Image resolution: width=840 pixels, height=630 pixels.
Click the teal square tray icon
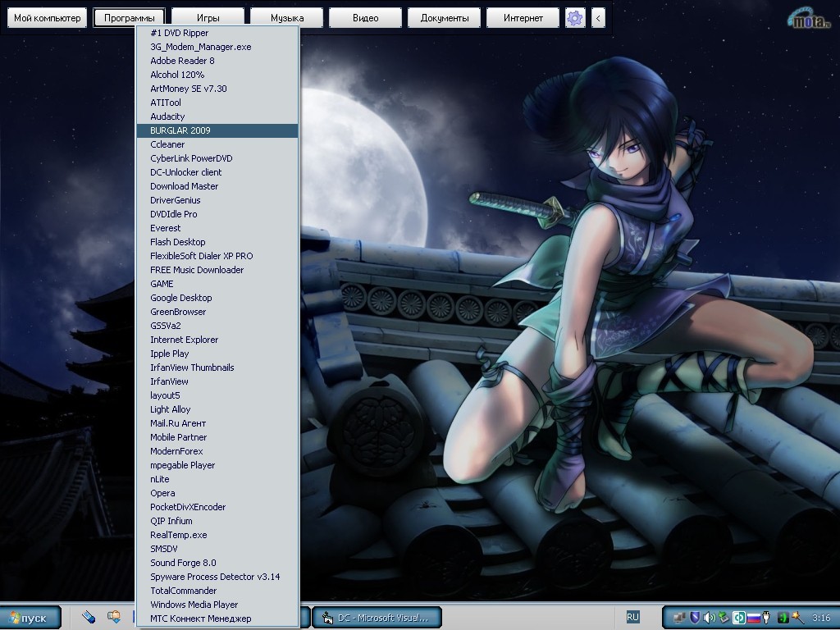coord(739,618)
